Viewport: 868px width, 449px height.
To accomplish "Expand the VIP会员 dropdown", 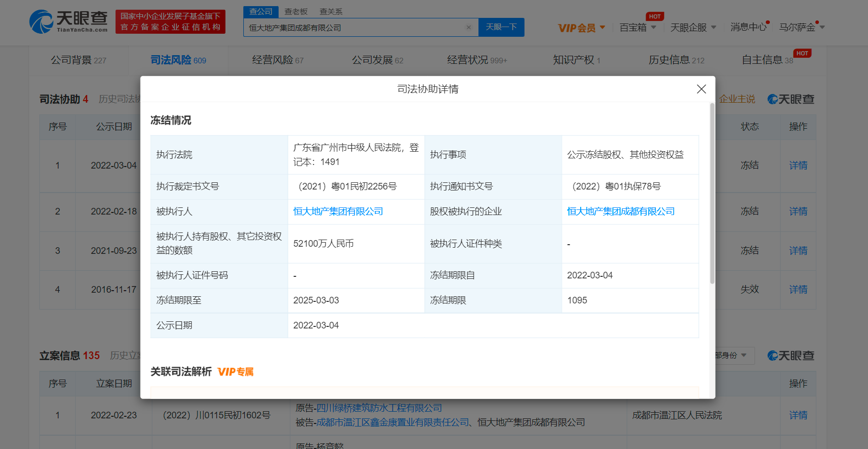I will point(581,28).
